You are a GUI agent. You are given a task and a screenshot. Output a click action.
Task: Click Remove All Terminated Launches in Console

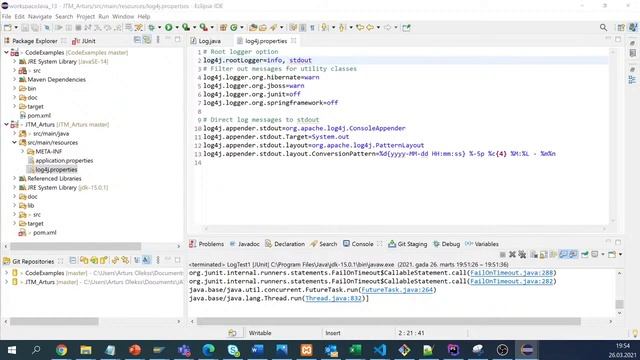[x=522, y=254]
